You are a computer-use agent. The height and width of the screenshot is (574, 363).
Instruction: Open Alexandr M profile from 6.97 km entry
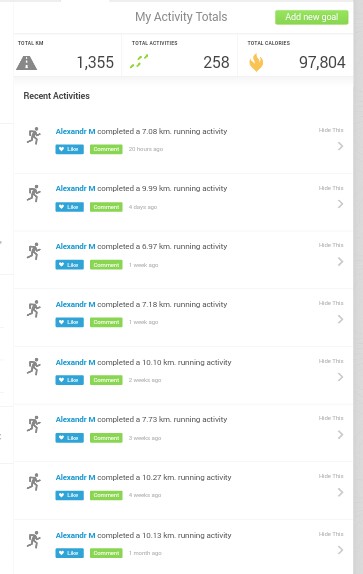coord(75,246)
